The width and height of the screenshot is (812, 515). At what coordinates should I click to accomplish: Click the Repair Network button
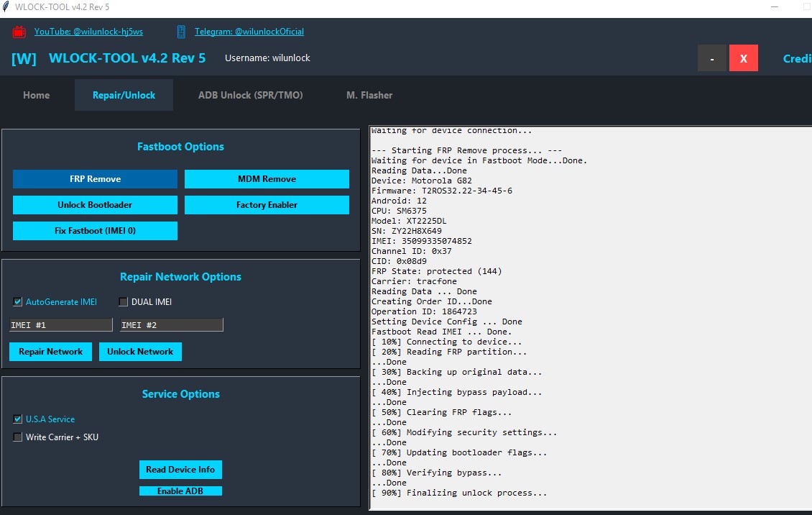coord(51,352)
